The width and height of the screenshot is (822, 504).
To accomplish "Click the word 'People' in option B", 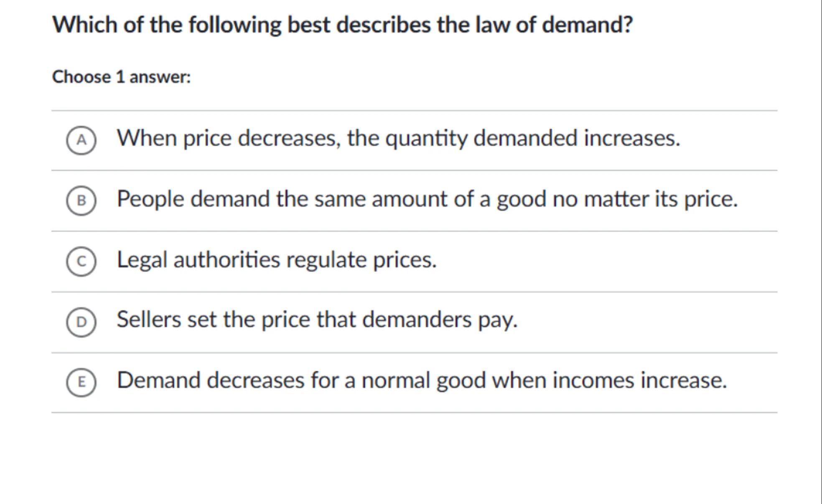I will [x=150, y=199].
